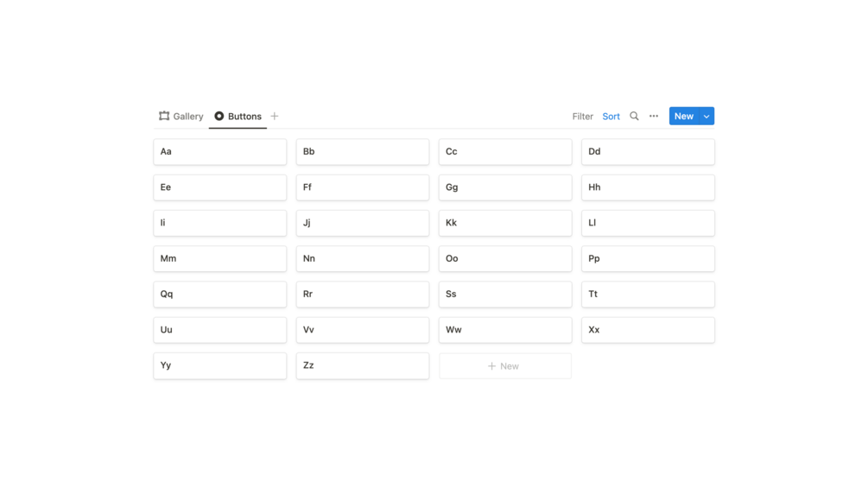This screenshot has height=488, width=868.
Task: Add a new view with plus icon
Action: pyautogui.click(x=275, y=116)
